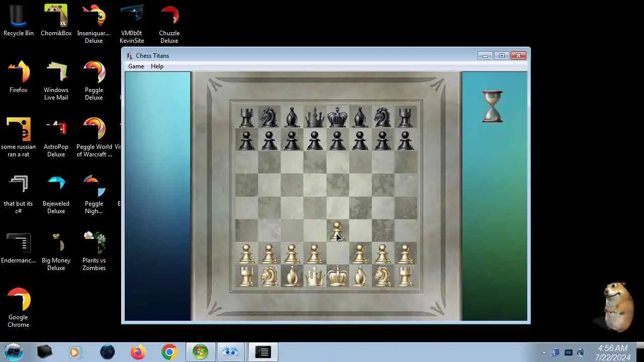Click the taskbar clock showing 4:56 AM
Image resolution: width=644 pixels, height=362 pixels.
pyautogui.click(x=612, y=352)
